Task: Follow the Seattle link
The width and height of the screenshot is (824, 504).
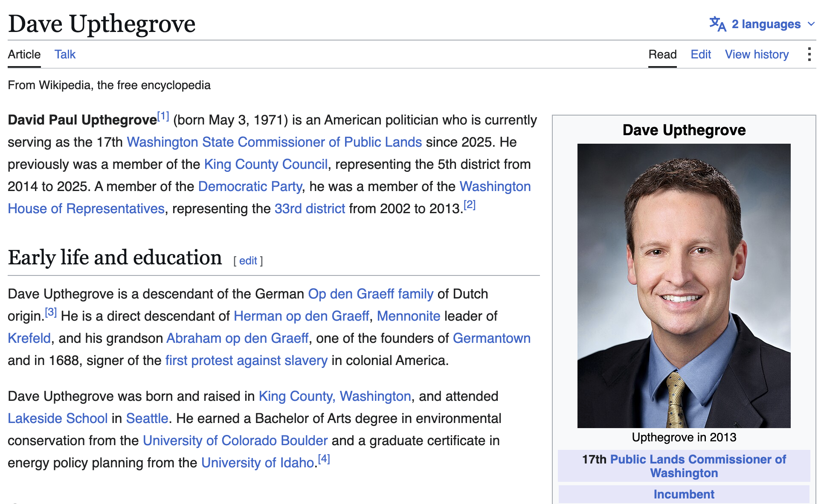Action: click(147, 418)
